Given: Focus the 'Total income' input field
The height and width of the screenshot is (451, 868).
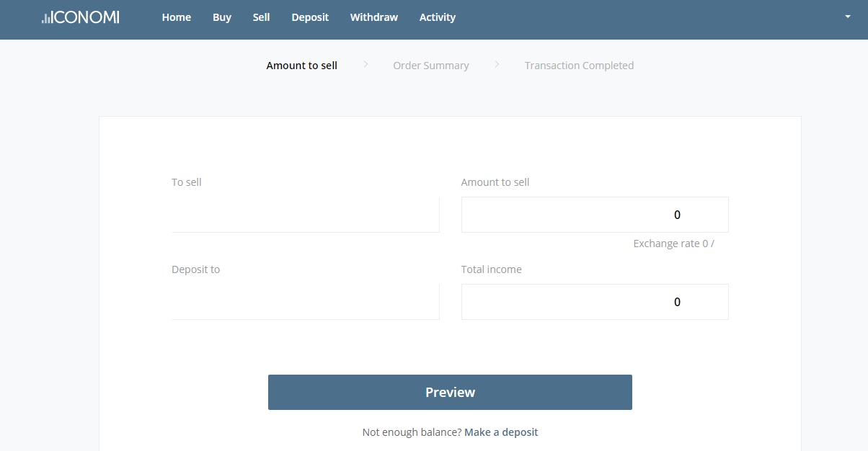Looking at the screenshot, I should point(595,302).
